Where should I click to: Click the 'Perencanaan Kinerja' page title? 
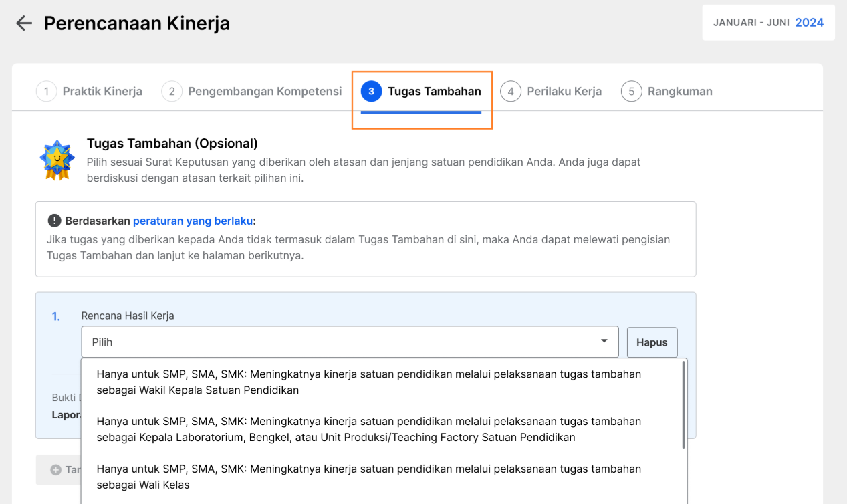click(x=137, y=23)
